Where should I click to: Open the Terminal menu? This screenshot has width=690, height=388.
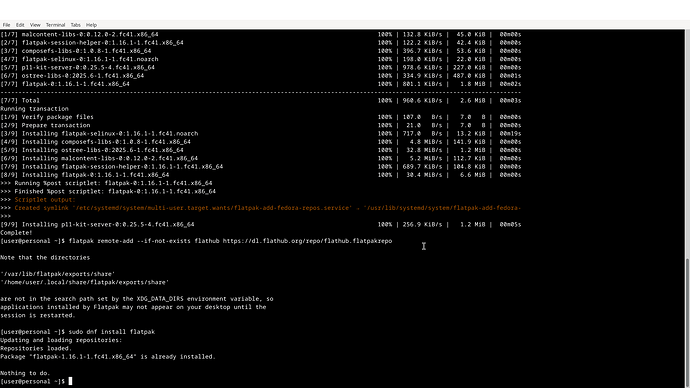click(55, 25)
